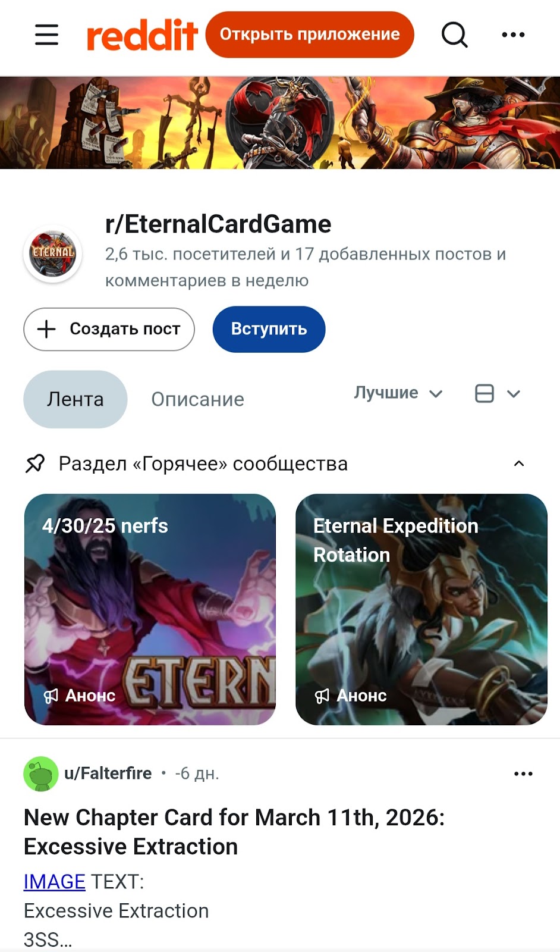Collapse the Раздел «Горячее» сообщества section
Viewport: 560px width, 952px height.
point(519,464)
